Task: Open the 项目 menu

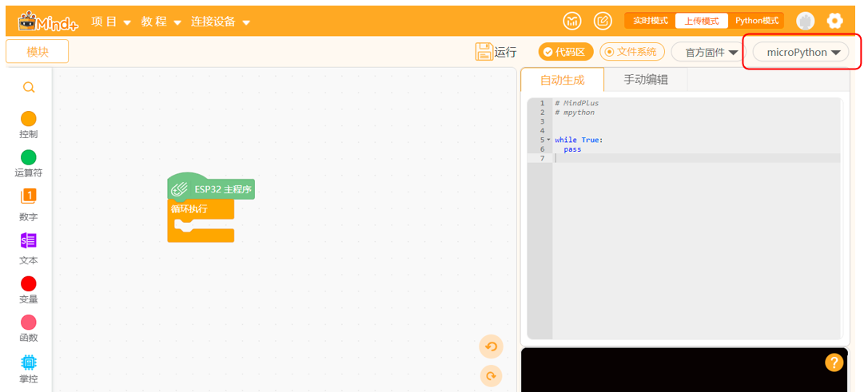Action: click(111, 22)
